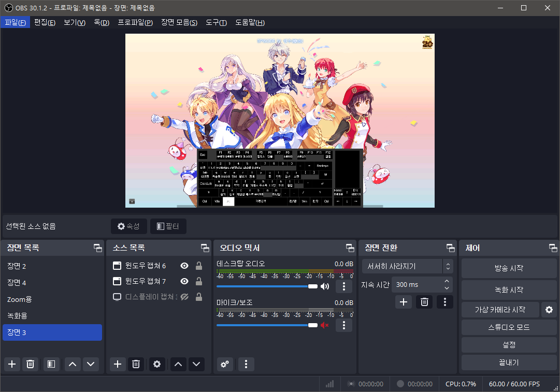The width and height of the screenshot is (560, 392).
Task: Undock the 장면 전환 panel
Action: click(450, 248)
